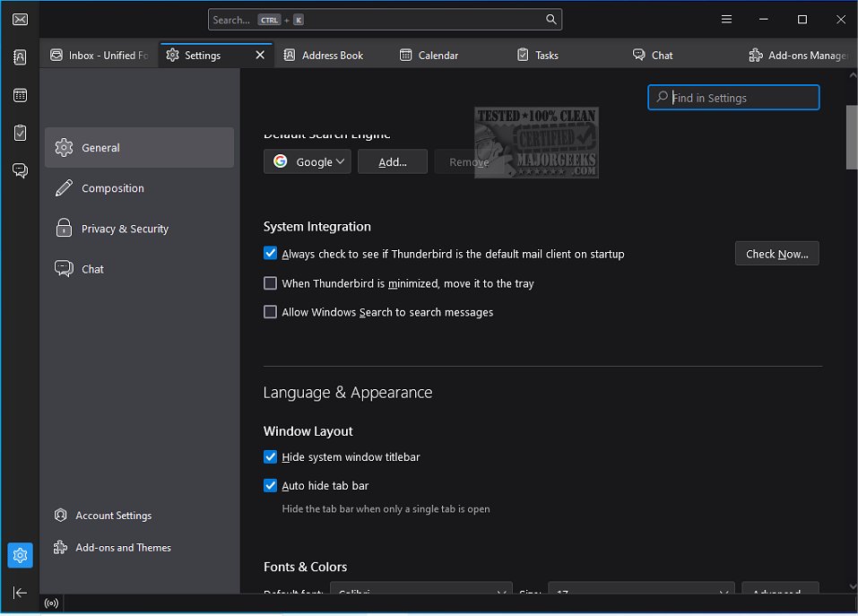
Task: Open Address Book icon in spaces toolbar
Action: pos(20,57)
